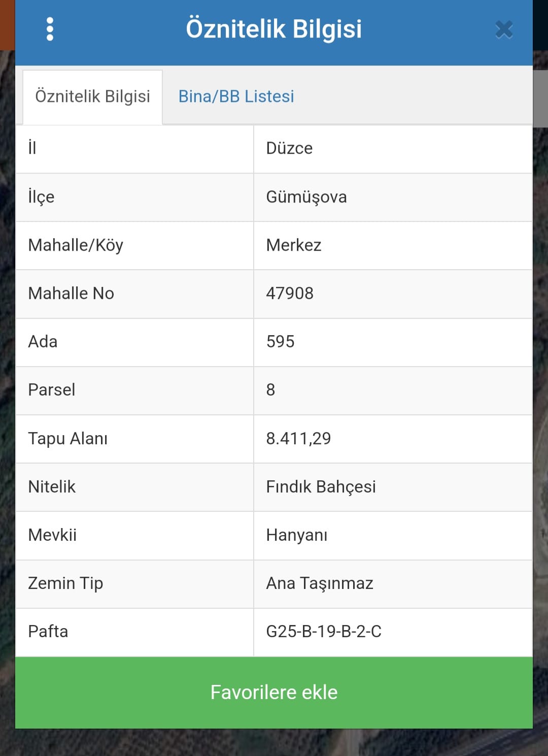Close the Öznitelik Bilgisi dialog
The width and height of the screenshot is (548, 756).
(x=504, y=29)
